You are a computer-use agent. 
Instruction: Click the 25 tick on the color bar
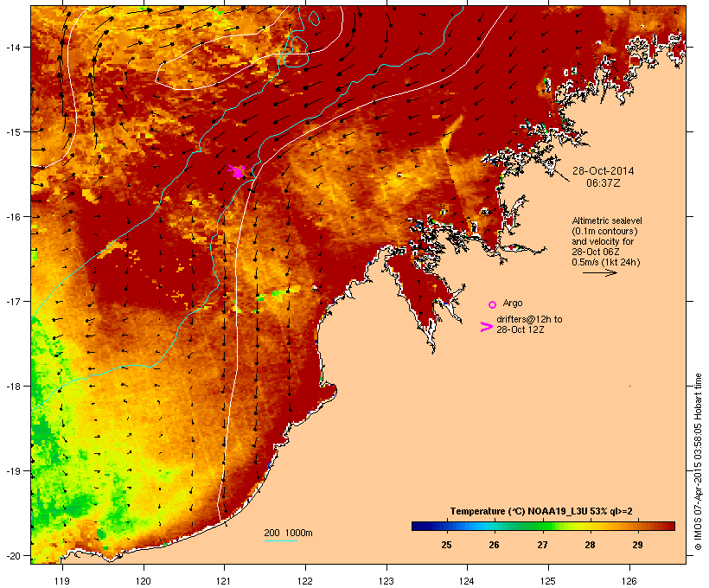(x=446, y=545)
